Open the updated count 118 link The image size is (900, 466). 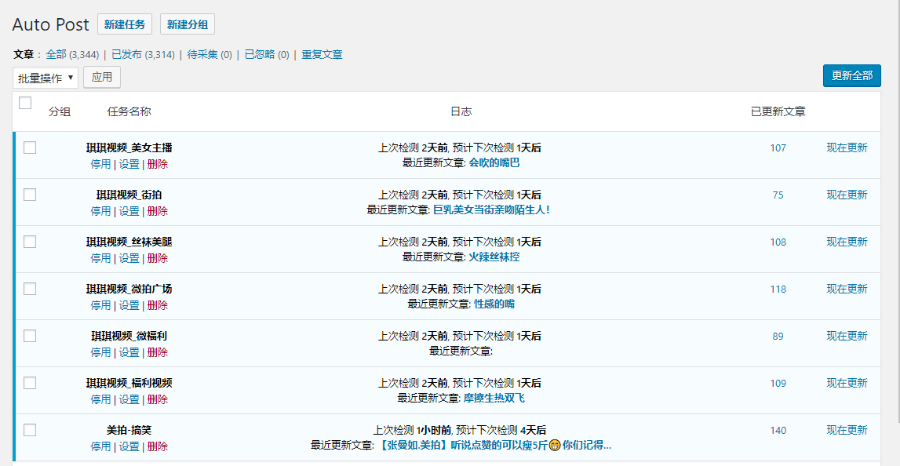778,289
